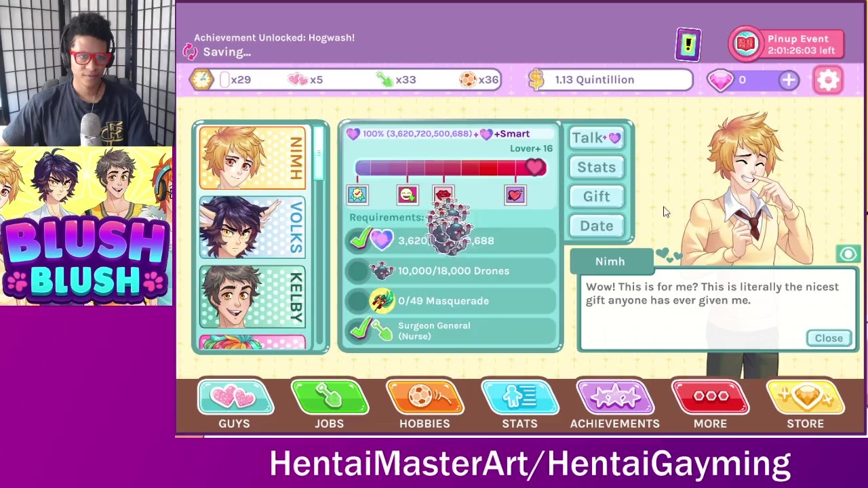Click the Date button
Viewport: 868px width, 488px height.
tap(597, 226)
